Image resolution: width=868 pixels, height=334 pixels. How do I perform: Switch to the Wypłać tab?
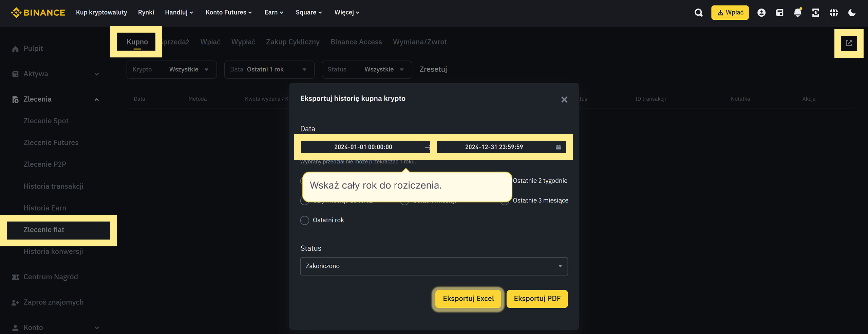point(243,42)
